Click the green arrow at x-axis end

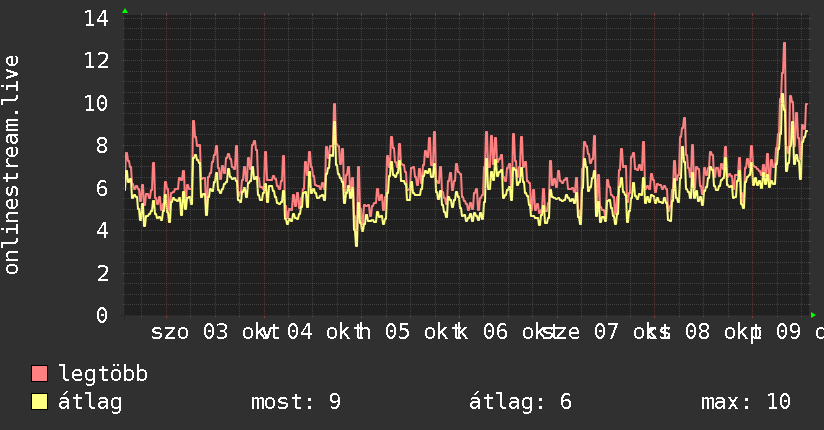point(813,315)
